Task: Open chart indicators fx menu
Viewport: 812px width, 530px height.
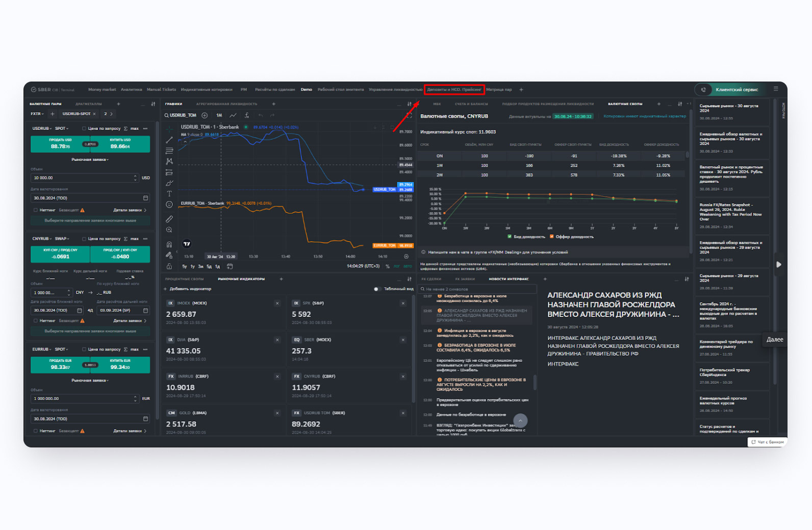Action: click(x=247, y=115)
